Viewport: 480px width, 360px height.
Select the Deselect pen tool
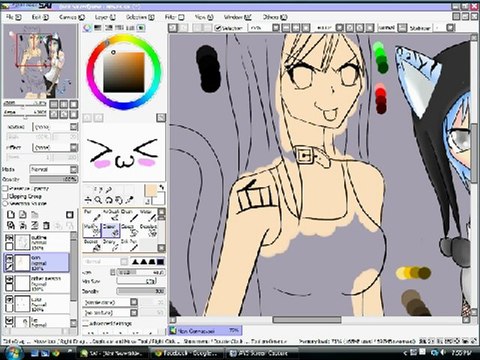pyautogui.click(x=148, y=230)
